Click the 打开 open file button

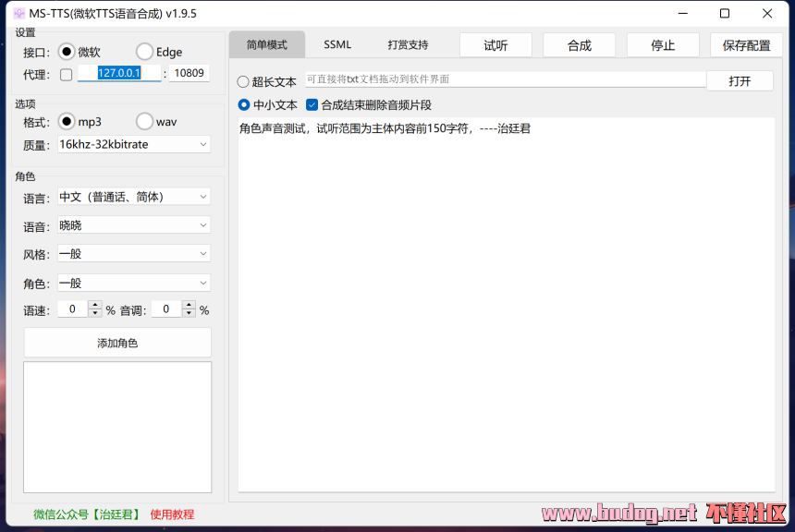740,81
